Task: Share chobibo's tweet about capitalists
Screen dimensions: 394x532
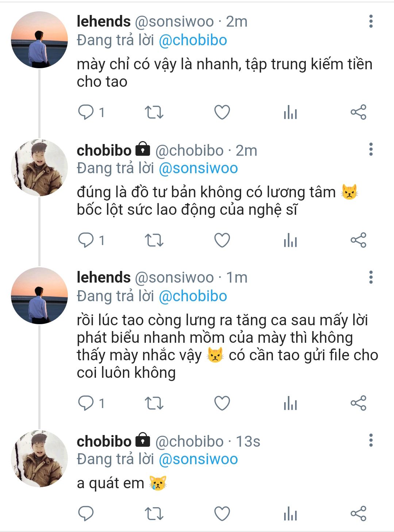Action: click(x=358, y=240)
